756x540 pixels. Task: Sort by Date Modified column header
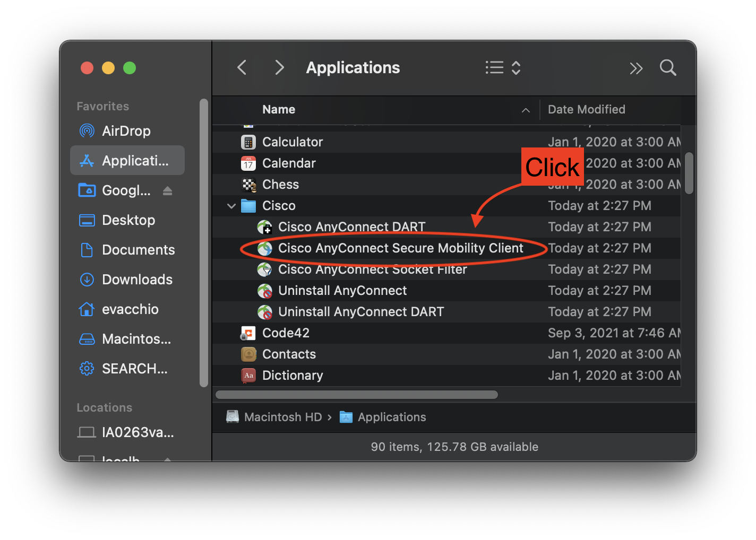pos(587,110)
